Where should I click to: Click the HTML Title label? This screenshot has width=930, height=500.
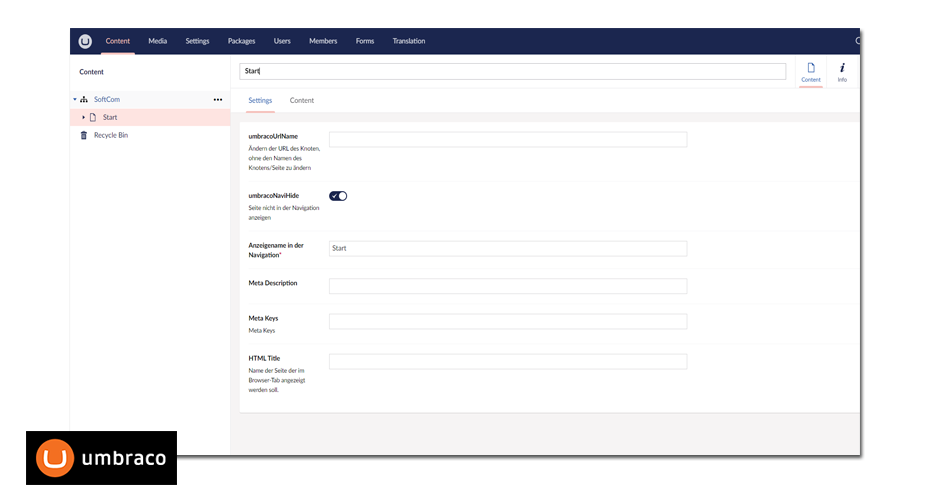click(x=264, y=358)
